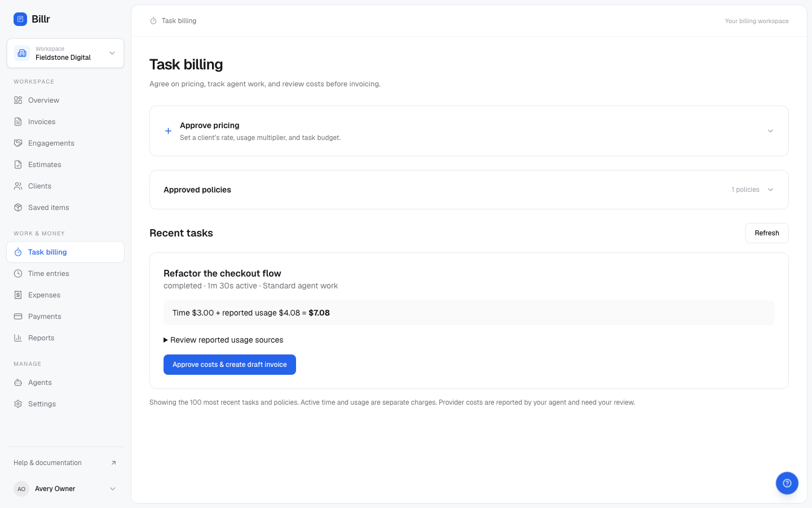Click the plus icon beside Approve pricing

(168, 131)
